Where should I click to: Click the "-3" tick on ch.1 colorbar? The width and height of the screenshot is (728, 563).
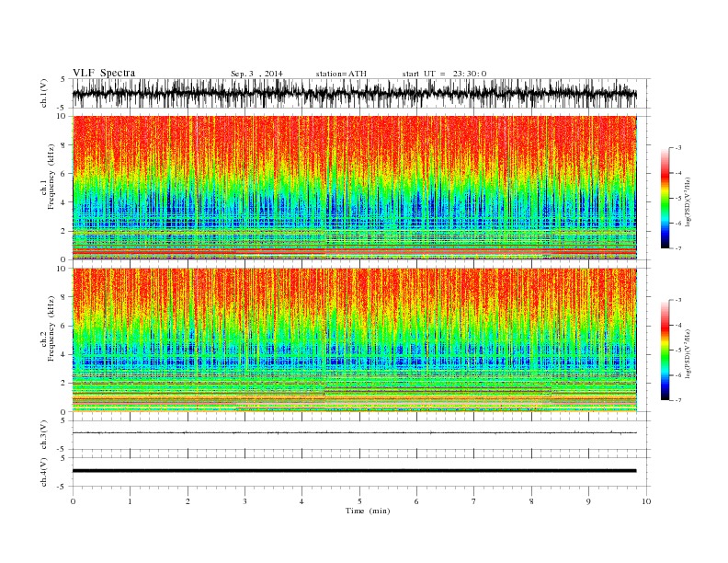[x=677, y=148]
